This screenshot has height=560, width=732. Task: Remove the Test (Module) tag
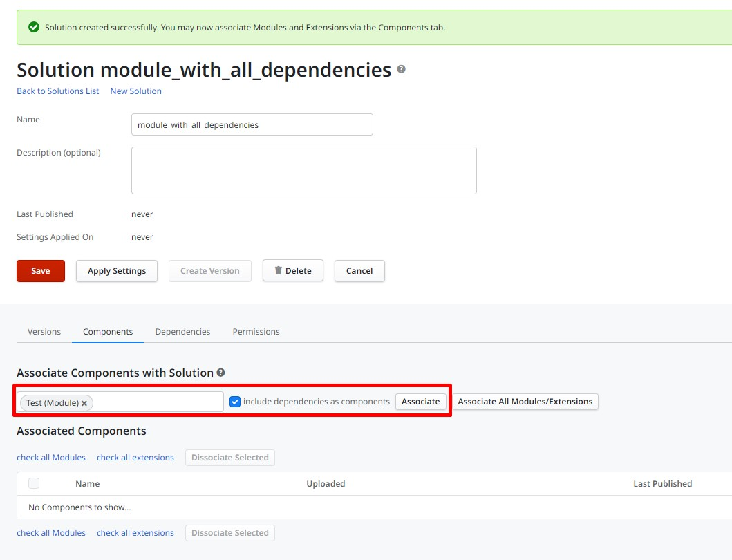pos(84,403)
